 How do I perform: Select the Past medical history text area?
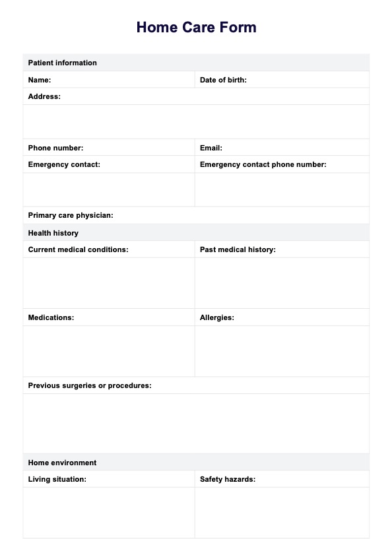tap(282, 283)
